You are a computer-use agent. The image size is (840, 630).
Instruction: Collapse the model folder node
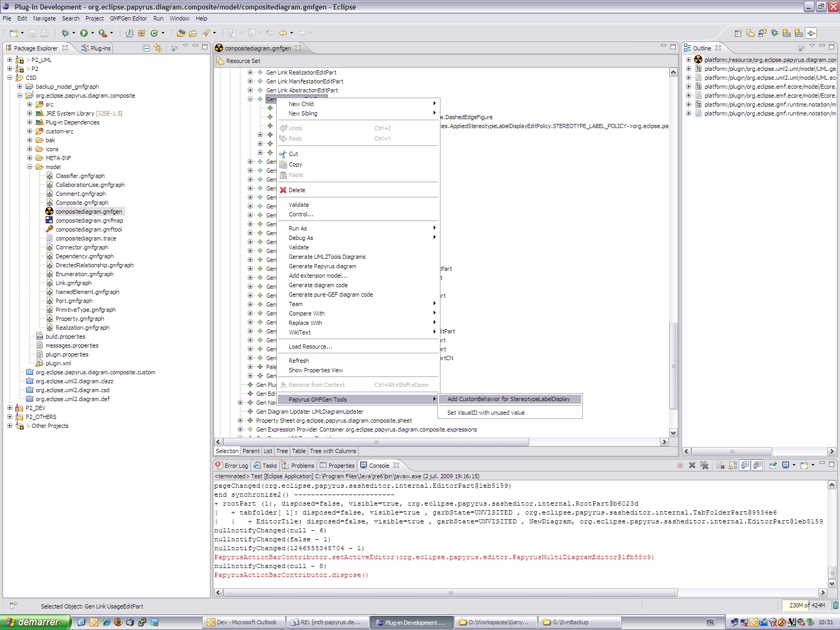point(29,167)
